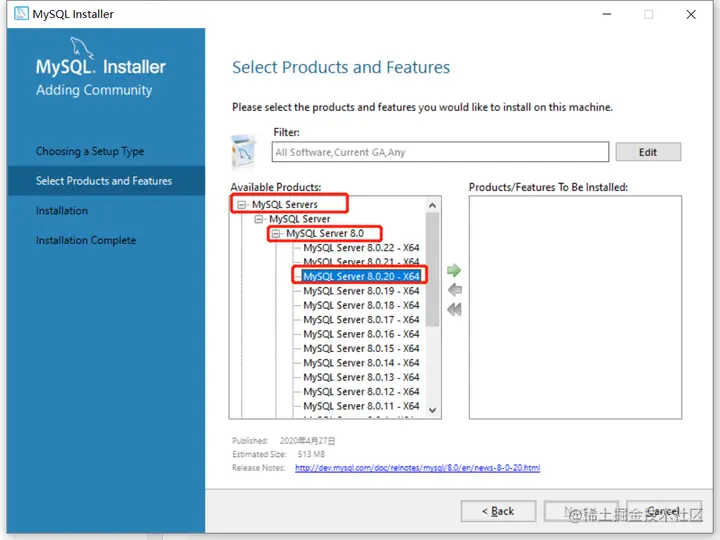Click the MySQL Server 8.0 label
The height and width of the screenshot is (540, 720).
coord(325,234)
